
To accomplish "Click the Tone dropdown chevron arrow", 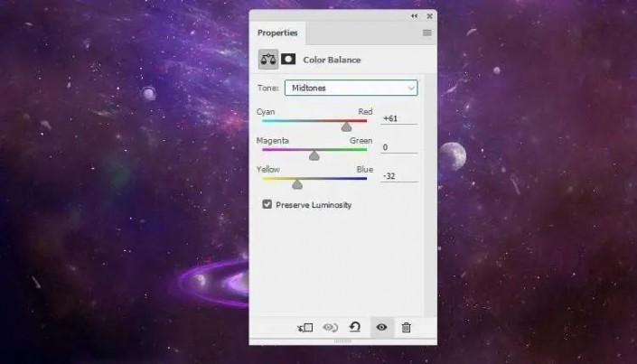I will 411,89.
